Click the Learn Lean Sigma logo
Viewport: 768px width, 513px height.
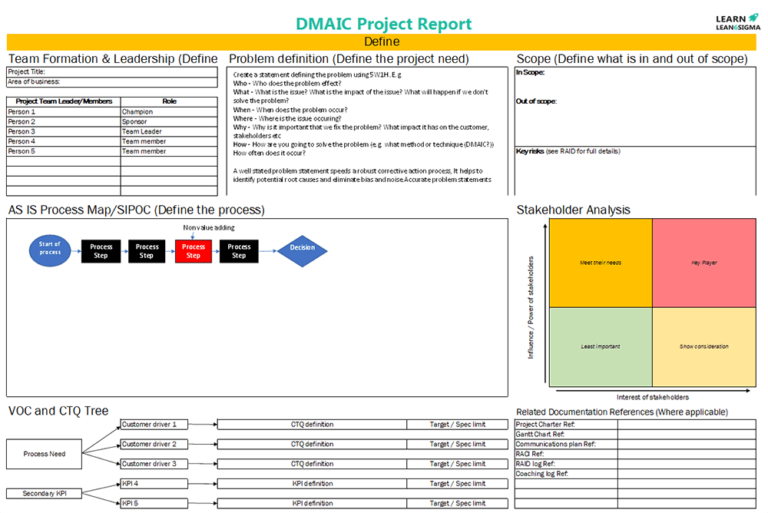[x=737, y=22]
